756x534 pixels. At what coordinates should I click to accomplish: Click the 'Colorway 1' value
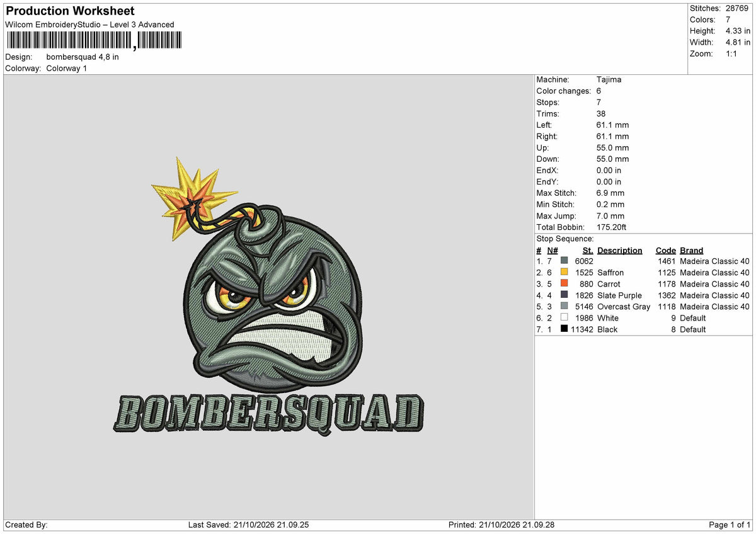click(67, 68)
